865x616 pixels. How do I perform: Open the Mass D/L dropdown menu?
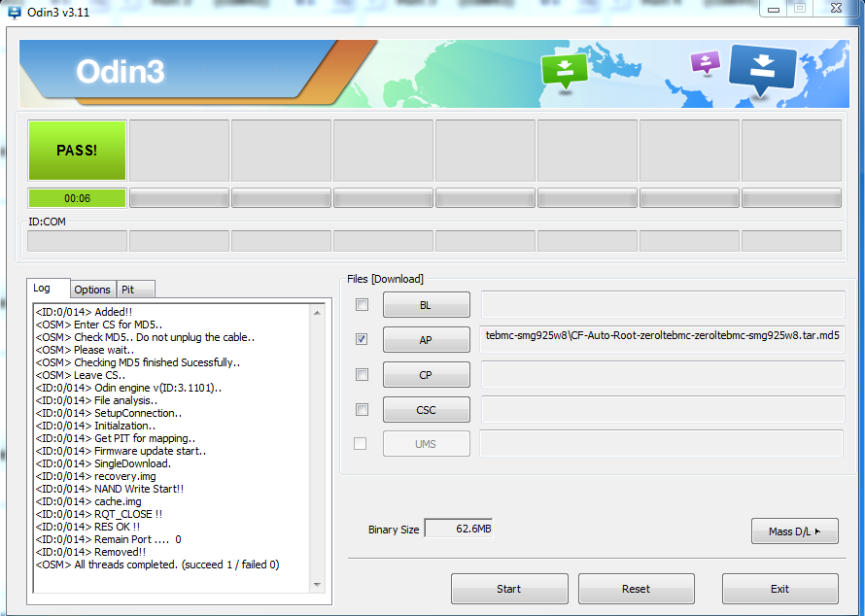[x=794, y=531]
